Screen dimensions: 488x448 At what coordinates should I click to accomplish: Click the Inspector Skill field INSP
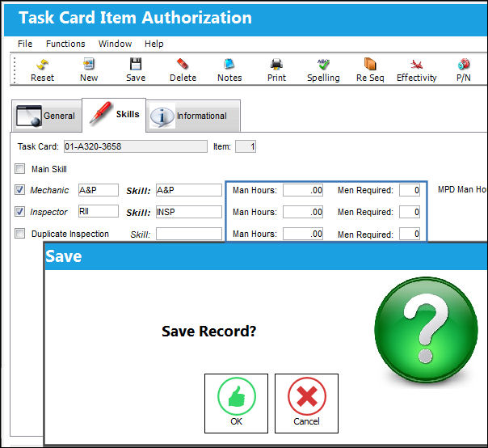click(189, 212)
